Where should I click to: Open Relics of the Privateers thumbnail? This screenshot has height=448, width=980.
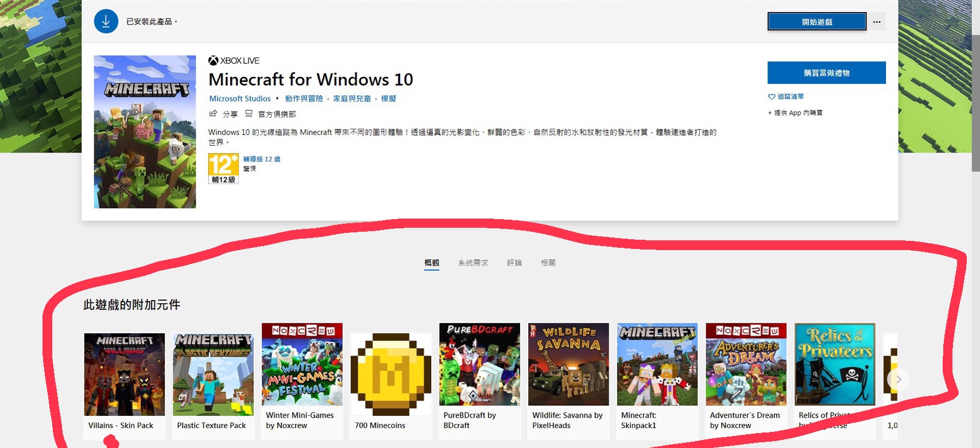pos(835,364)
